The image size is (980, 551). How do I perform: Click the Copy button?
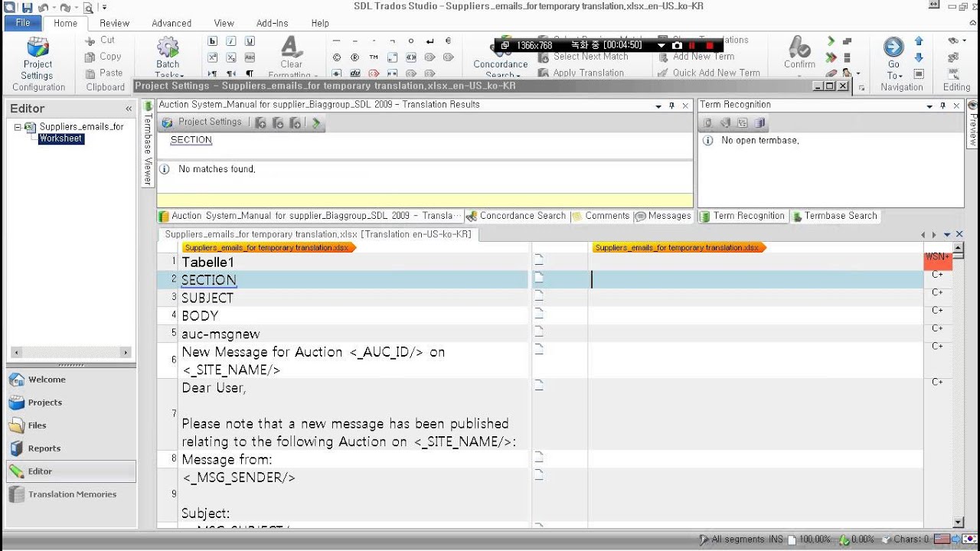tap(103, 57)
